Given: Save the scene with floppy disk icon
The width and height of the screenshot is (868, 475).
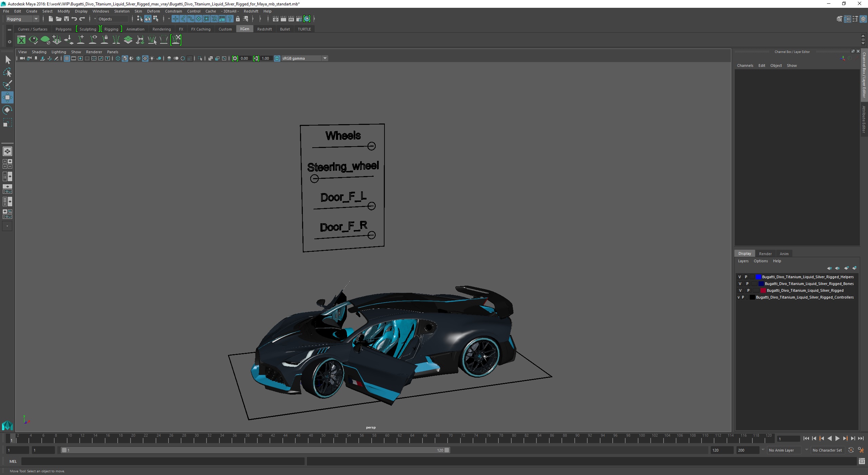Looking at the screenshot, I should pyautogui.click(x=66, y=19).
